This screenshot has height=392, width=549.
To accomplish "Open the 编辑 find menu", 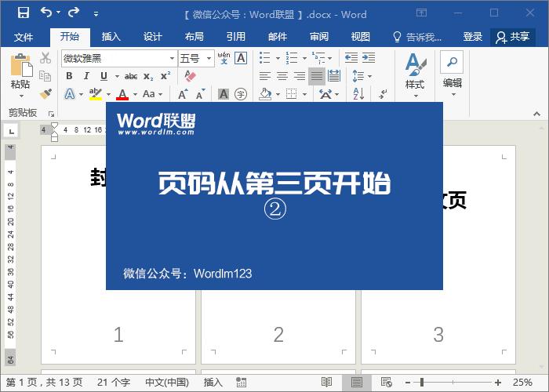I will click(452, 74).
